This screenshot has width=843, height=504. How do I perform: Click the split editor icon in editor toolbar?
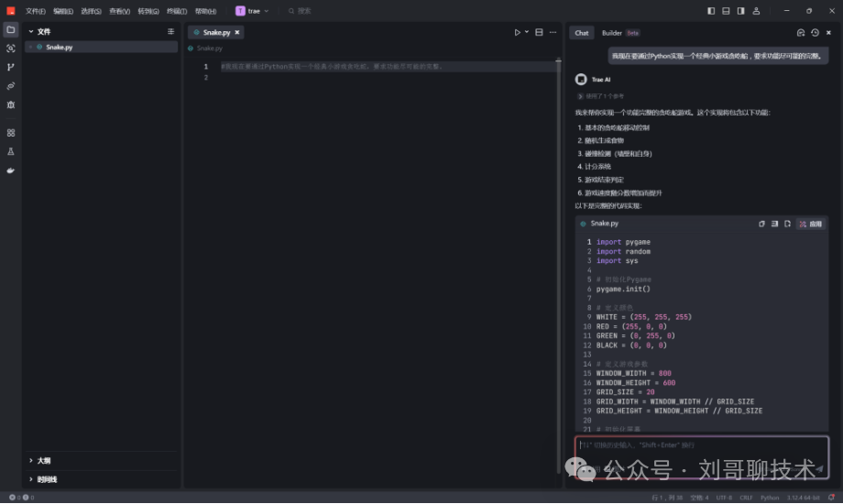[x=539, y=32]
